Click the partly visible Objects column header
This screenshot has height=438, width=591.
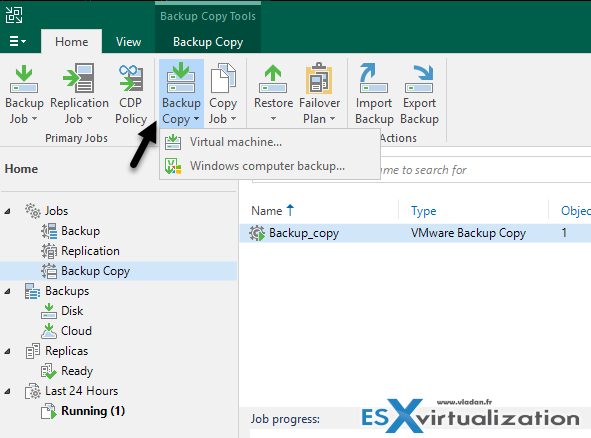point(575,211)
